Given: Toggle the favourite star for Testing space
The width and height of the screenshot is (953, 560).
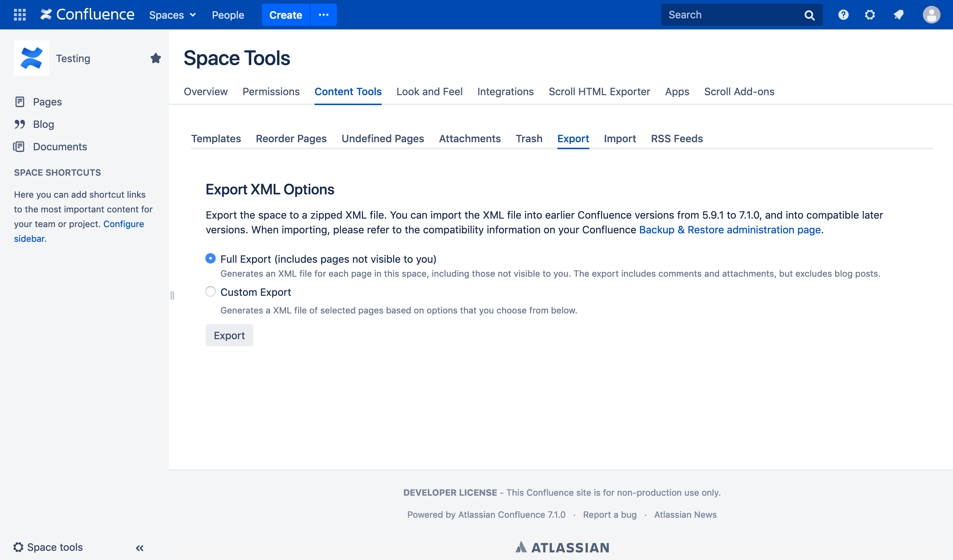Looking at the screenshot, I should tap(155, 58).
